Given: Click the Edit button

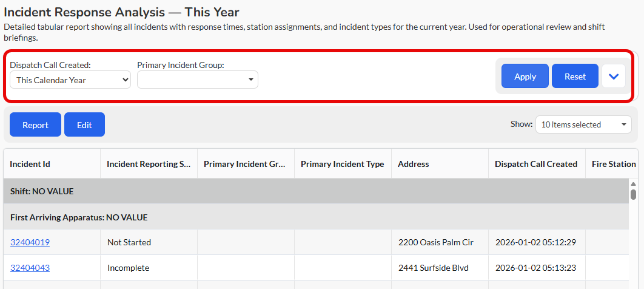Looking at the screenshot, I should pyautogui.click(x=85, y=124).
